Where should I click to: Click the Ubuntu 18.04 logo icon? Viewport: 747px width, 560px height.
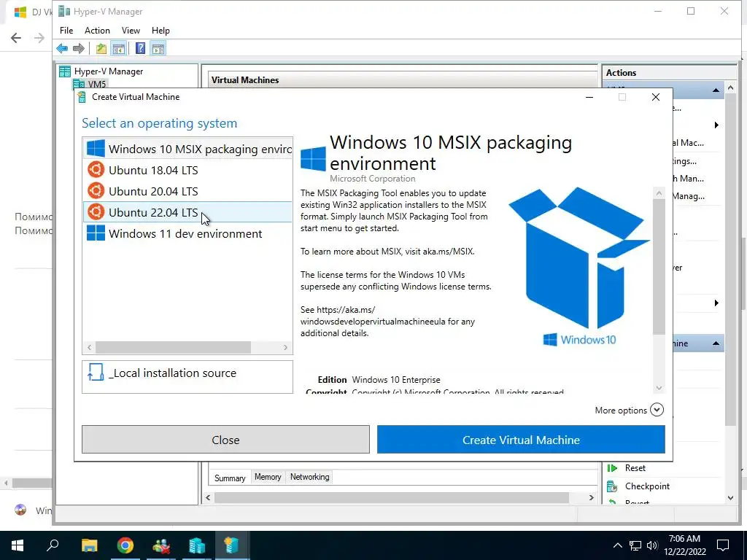[96, 169]
